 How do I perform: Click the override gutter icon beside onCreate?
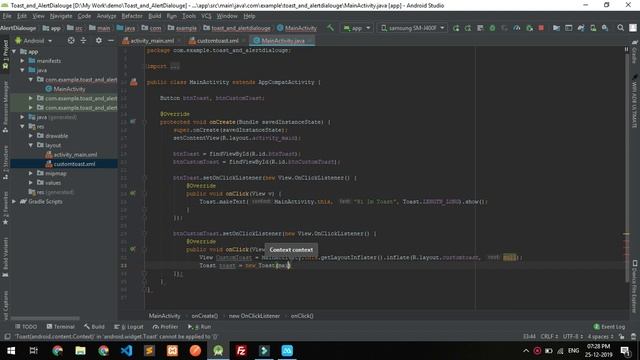[x=133, y=122]
